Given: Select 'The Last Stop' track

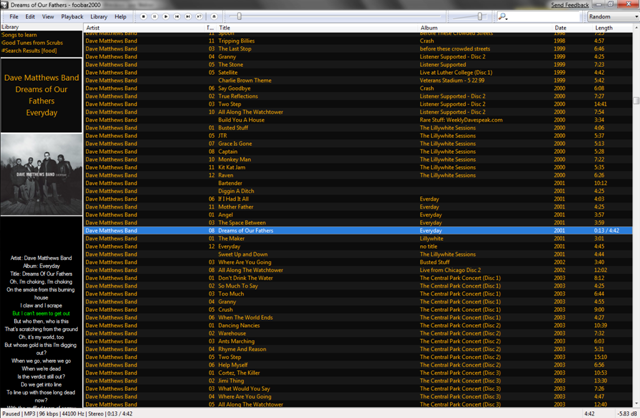Looking at the screenshot, I should pyautogui.click(x=235, y=49).
